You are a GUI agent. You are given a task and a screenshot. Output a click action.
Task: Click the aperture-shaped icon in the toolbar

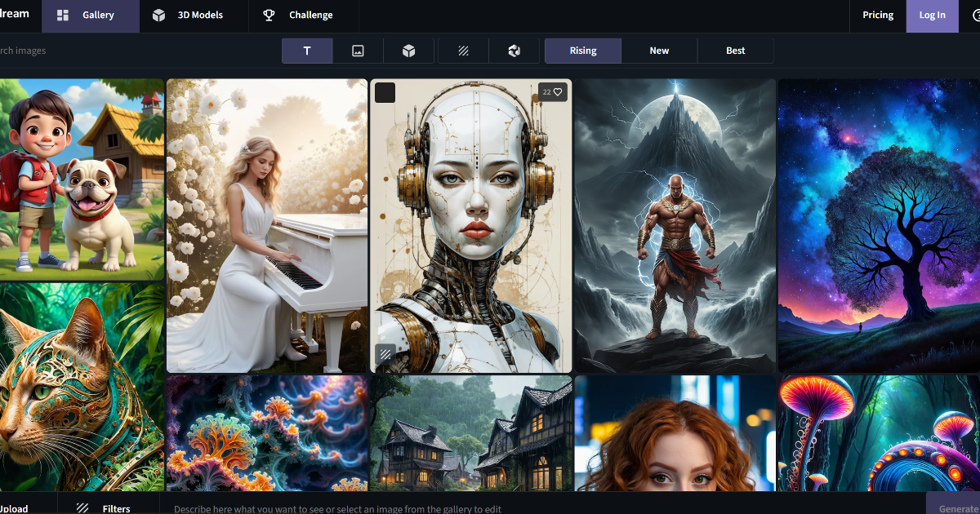click(514, 51)
